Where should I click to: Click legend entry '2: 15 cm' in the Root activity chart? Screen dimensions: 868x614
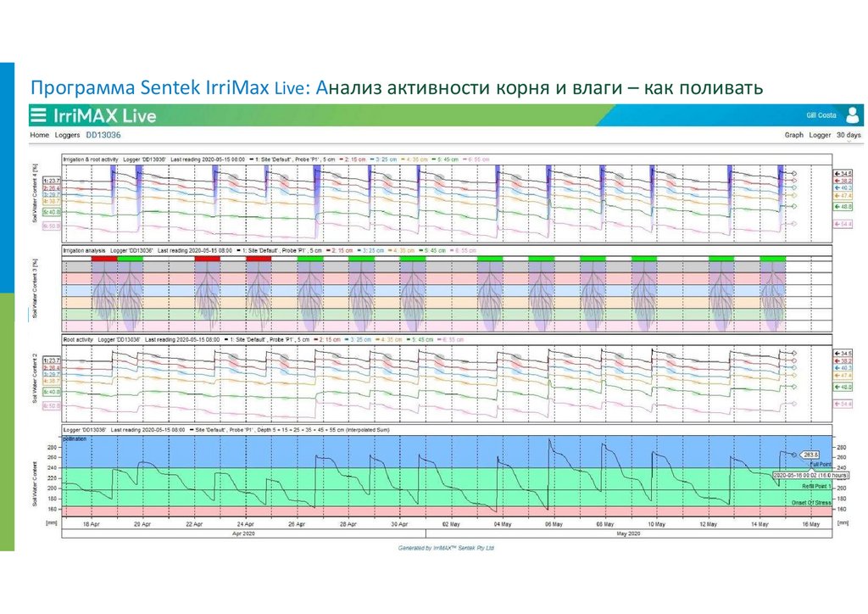[x=327, y=339]
